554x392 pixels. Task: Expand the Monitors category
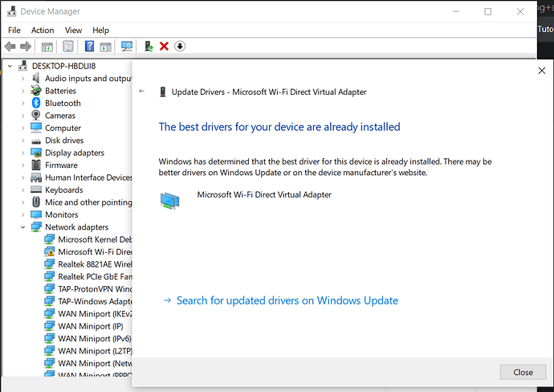(23, 214)
